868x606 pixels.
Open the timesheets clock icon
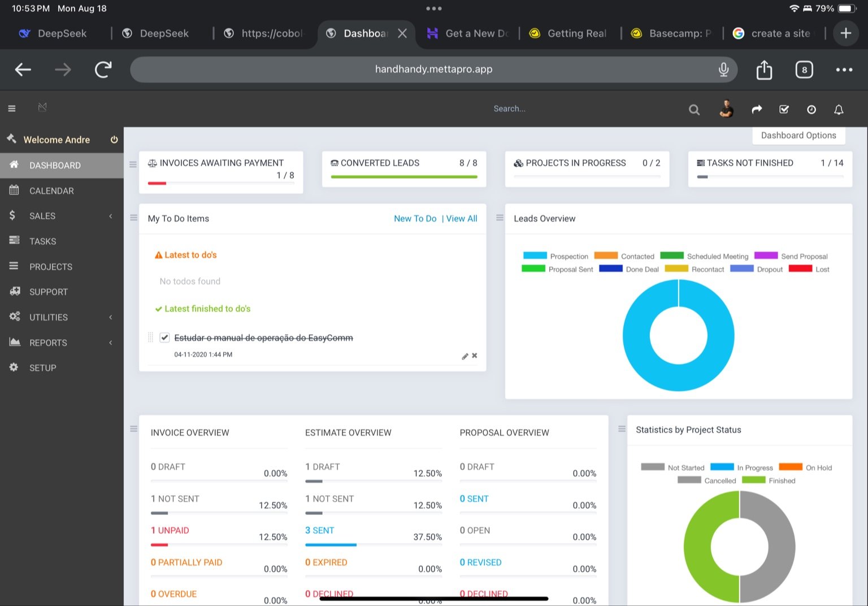point(811,110)
